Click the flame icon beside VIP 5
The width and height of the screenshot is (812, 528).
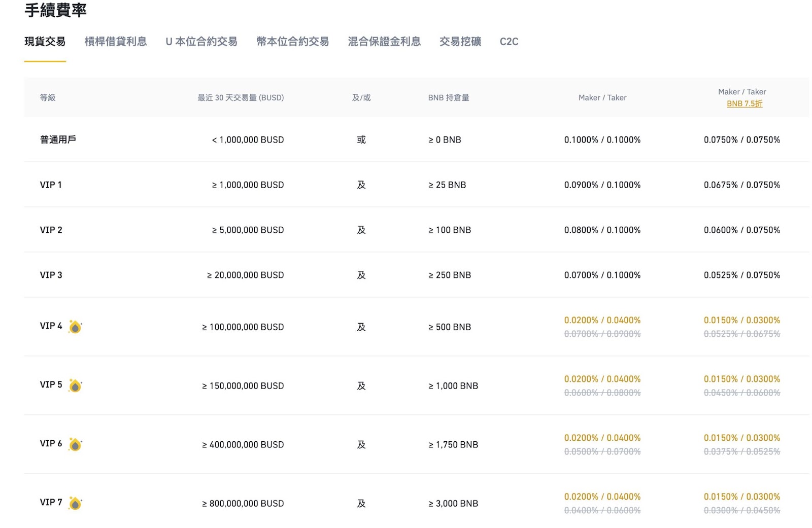click(x=75, y=386)
